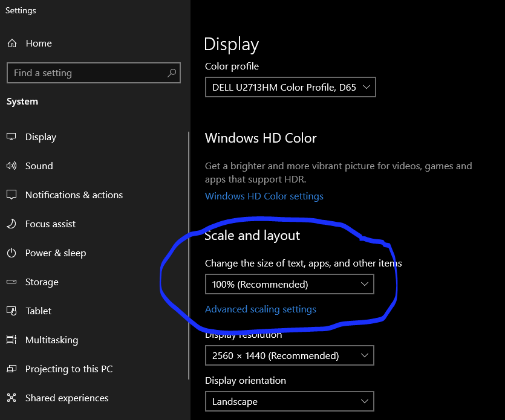Viewport: 505px width, 420px height.
Task: Select the Multitasking settings page
Action: [51, 340]
